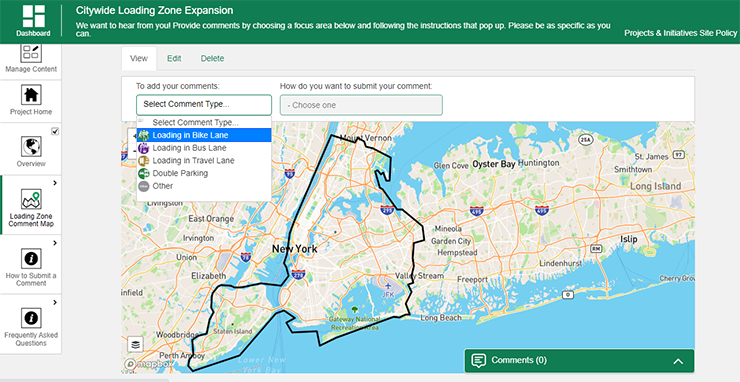The width and height of the screenshot is (740, 382).
Task: Toggle the checkbox above Overview
Action: (55, 131)
